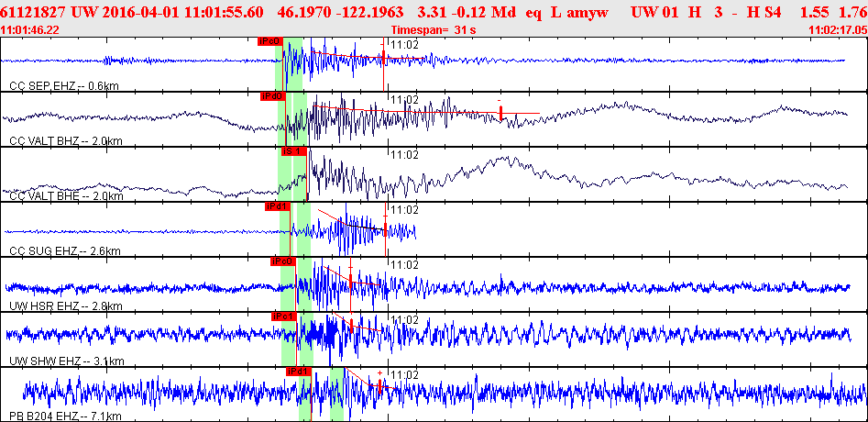The height and width of the screenshot is (422, 868).
Task: Click the coda end marker on B204 trace
Action: click(x=380, y=384)
